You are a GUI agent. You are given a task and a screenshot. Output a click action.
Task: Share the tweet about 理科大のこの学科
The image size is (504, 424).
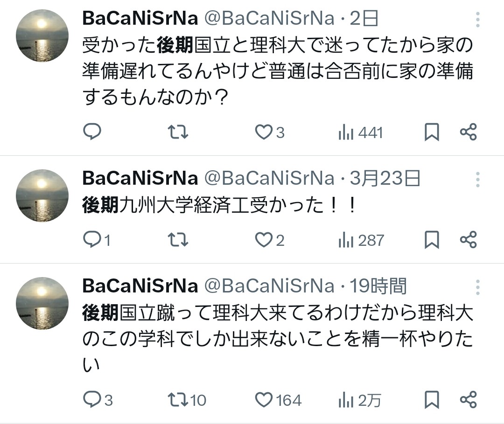point(468,400)
